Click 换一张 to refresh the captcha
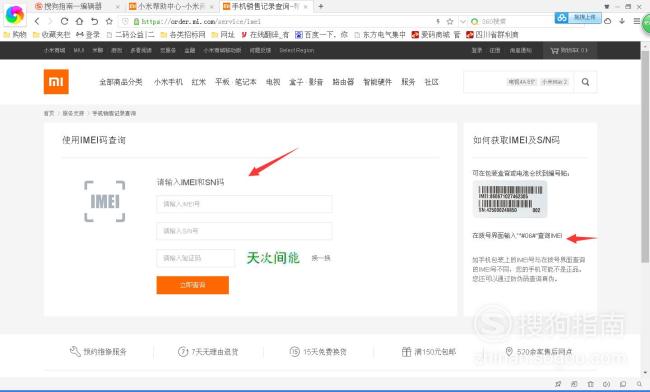This screenshot has height=392, width=650. click(321, 258)
